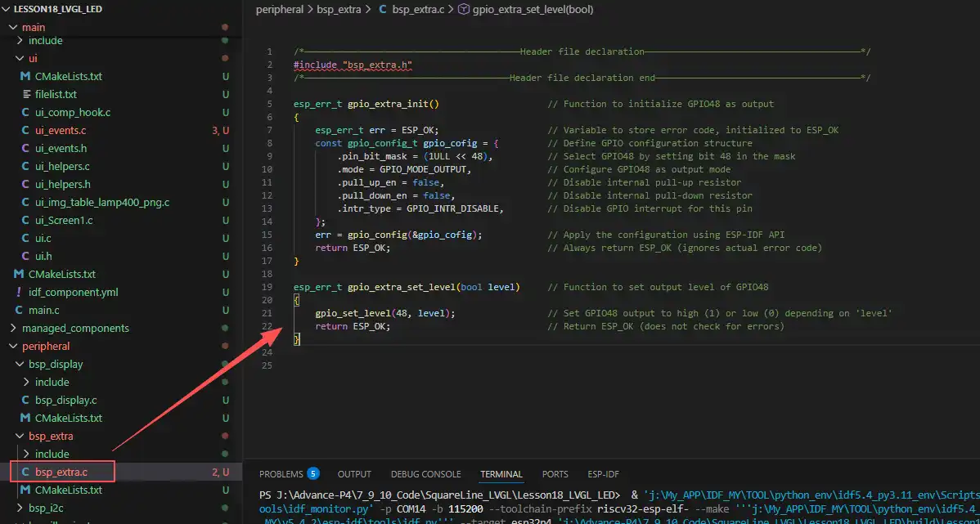
Task: Open the DEBUG CONSOLE tab
Action: (425, 474)
